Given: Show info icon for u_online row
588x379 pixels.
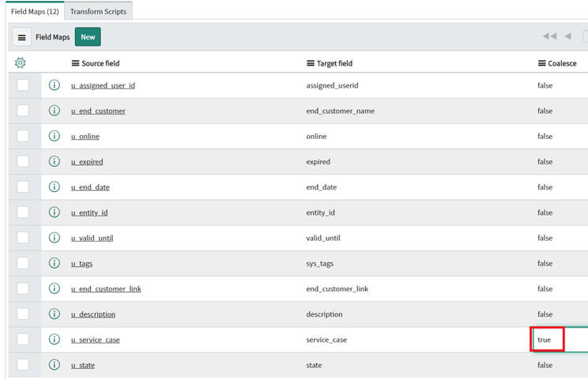Looking at the screenshot, I should click(x=55, y=136).
